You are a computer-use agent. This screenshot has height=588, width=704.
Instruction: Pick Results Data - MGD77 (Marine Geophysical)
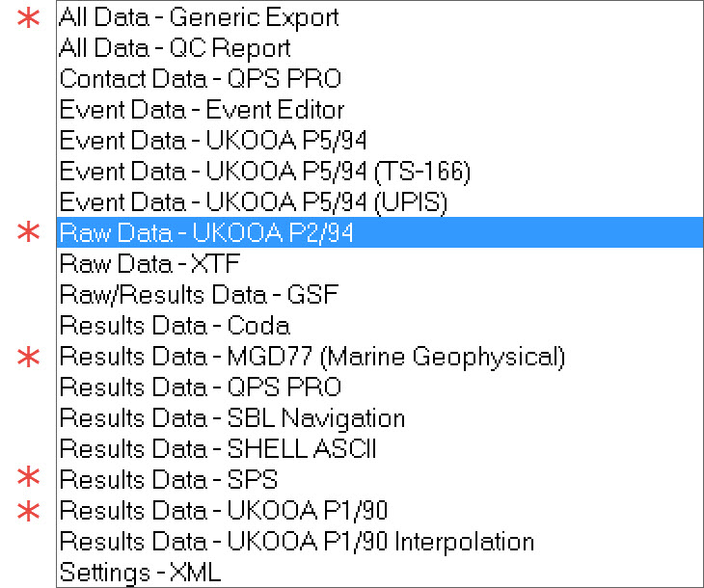(311, 357)
